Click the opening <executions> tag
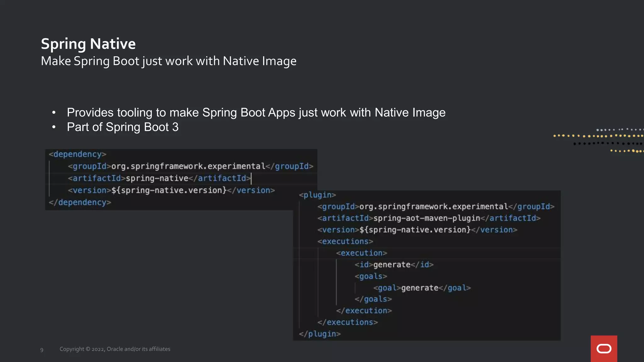This screenshot has width=644, height=362. (x=345, y=241)
